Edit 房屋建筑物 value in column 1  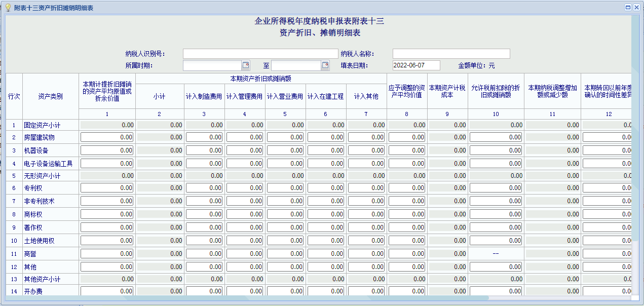pyautogui.click(x=107, y=137)
